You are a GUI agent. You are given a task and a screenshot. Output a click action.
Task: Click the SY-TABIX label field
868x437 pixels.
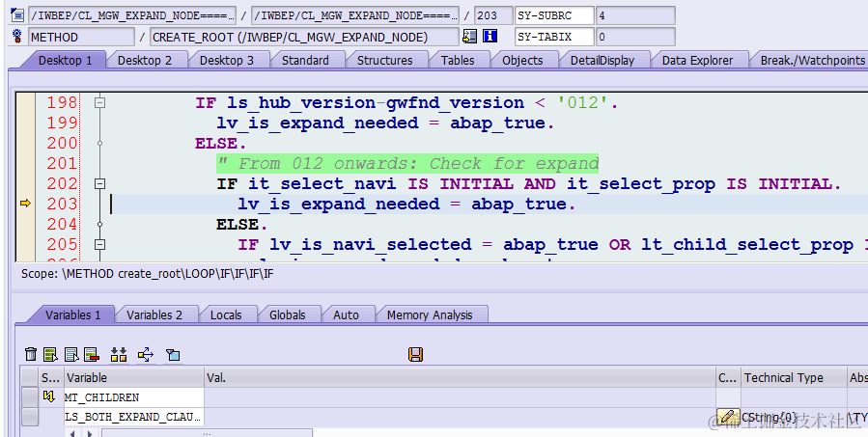tap(554, 37)
